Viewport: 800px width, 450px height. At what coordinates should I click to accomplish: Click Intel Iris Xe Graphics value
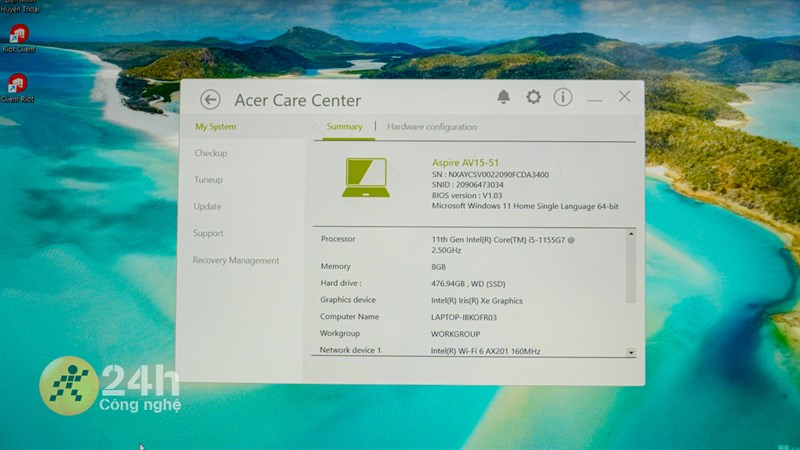(x=477, y=301)
